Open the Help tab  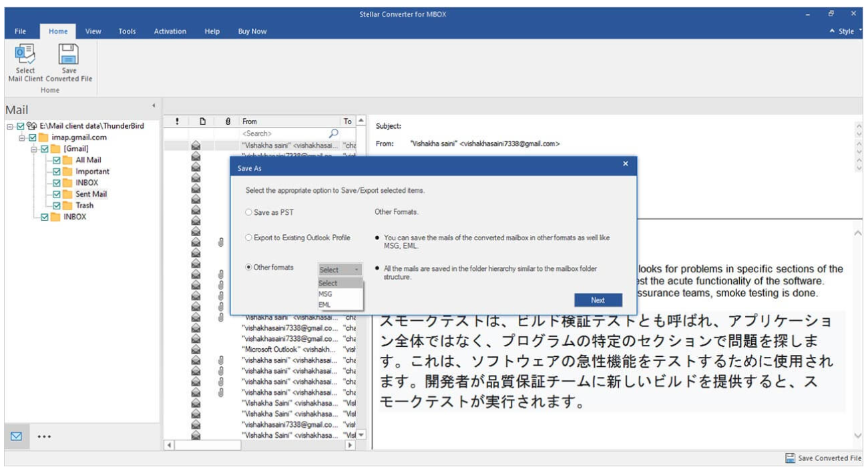[x=212, y=31]
